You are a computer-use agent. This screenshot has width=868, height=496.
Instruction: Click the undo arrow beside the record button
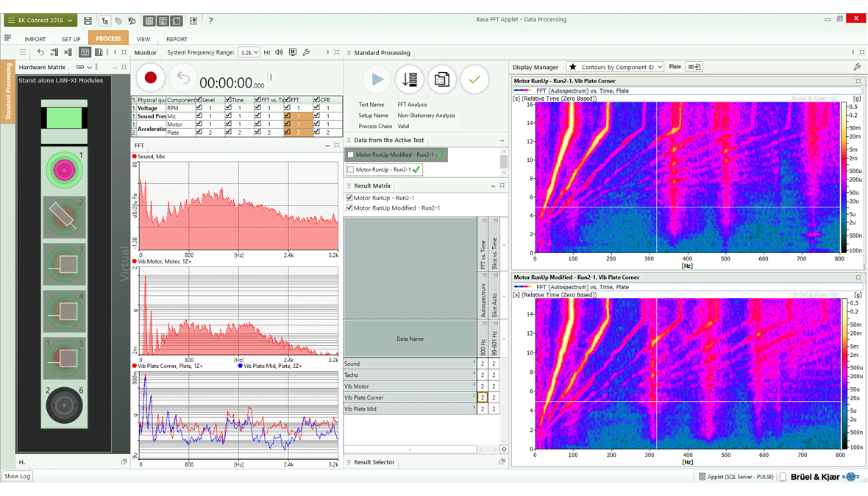(x=182, y=78)
